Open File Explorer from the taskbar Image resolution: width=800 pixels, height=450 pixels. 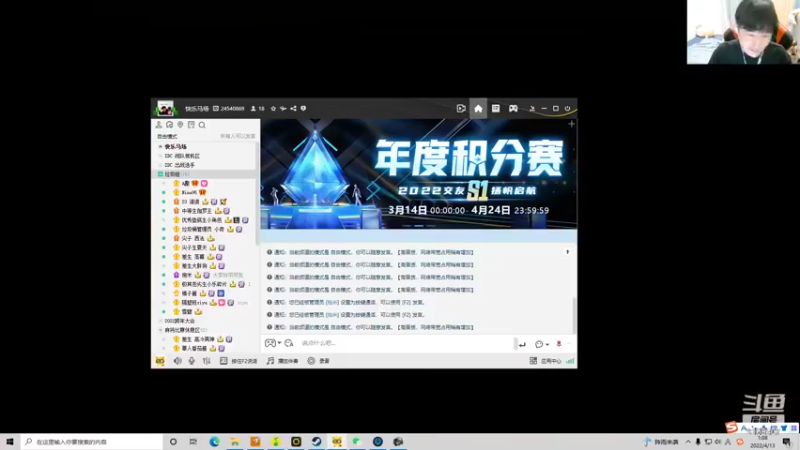pos(235,442)
